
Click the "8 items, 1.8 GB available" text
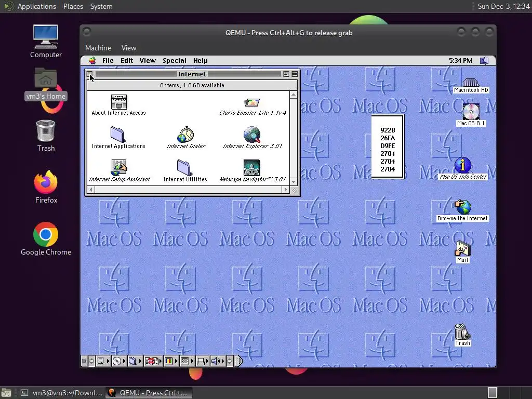[192, 85]
